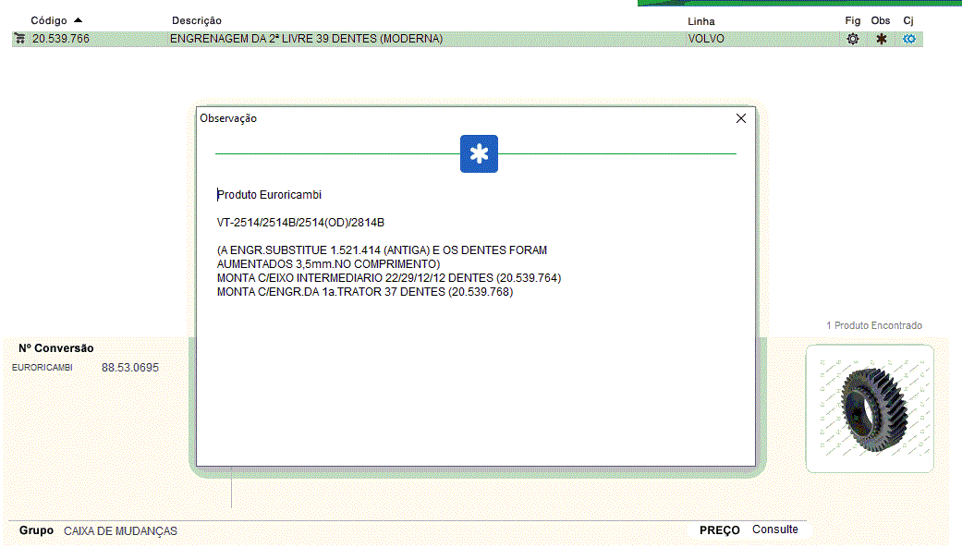Open the gear product thumbnail image
Screen dimensions: 962x560
(870, 408)
